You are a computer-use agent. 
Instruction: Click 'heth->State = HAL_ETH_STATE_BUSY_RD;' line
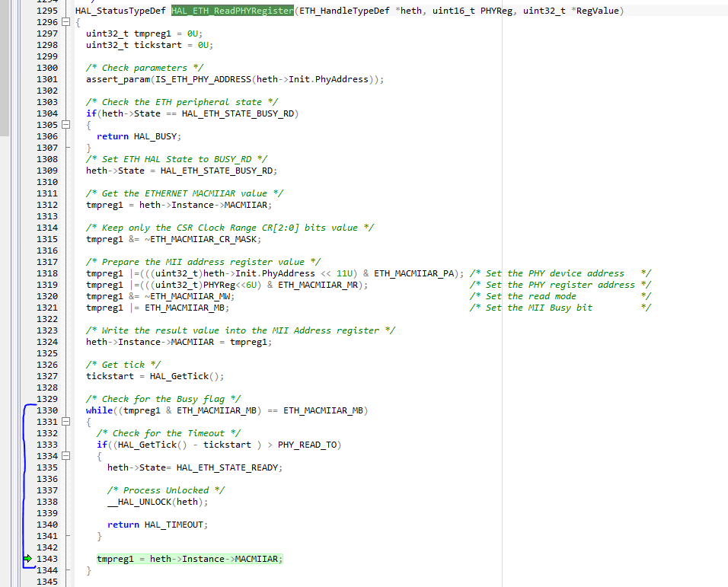(181, 171)
